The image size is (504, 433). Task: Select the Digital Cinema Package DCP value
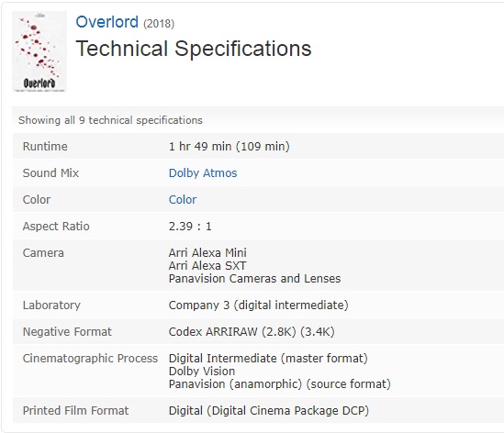click(269, 411)
